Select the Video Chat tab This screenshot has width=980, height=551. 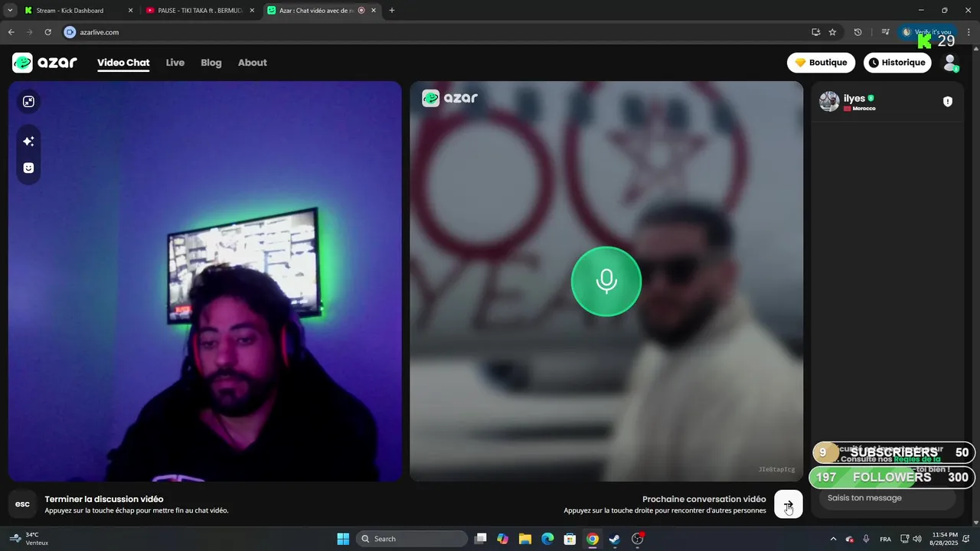tap(123, 63)
